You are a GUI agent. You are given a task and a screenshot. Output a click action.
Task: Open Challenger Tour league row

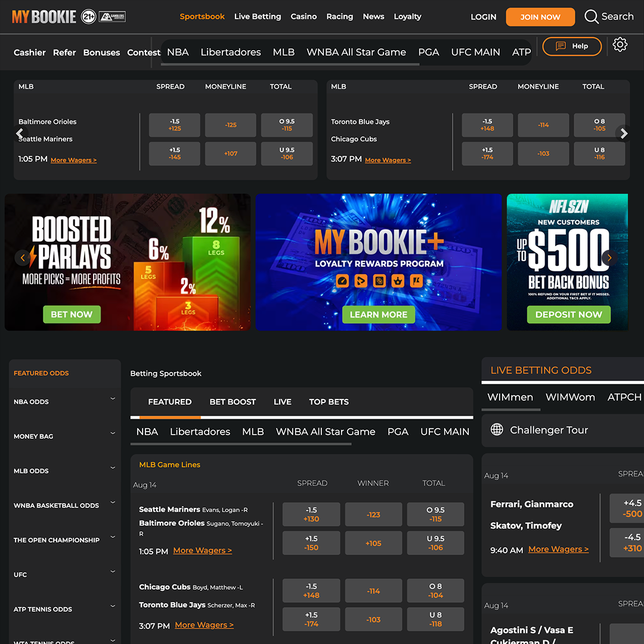coord(563,430)
